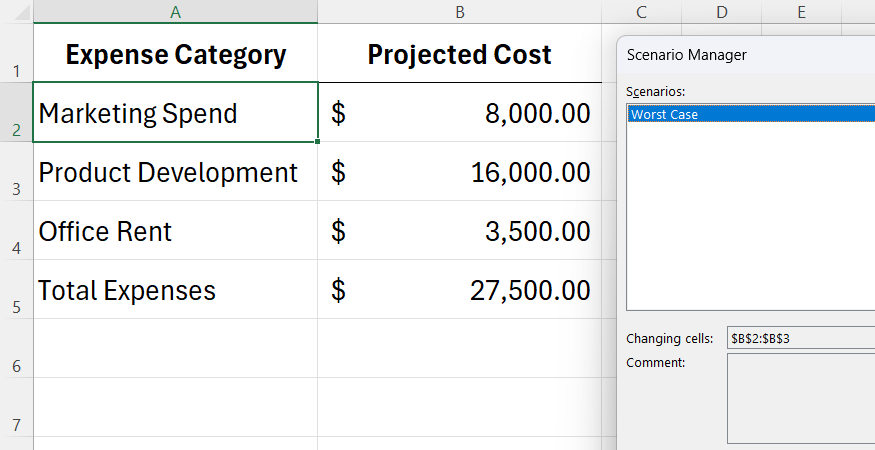Select the 'Worst Case' scenario
Viewport: 875px width, 450px height.
coord(751,114)
